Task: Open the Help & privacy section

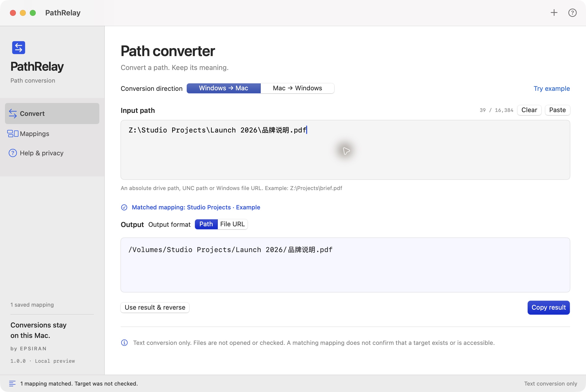Action: (52, 153)
